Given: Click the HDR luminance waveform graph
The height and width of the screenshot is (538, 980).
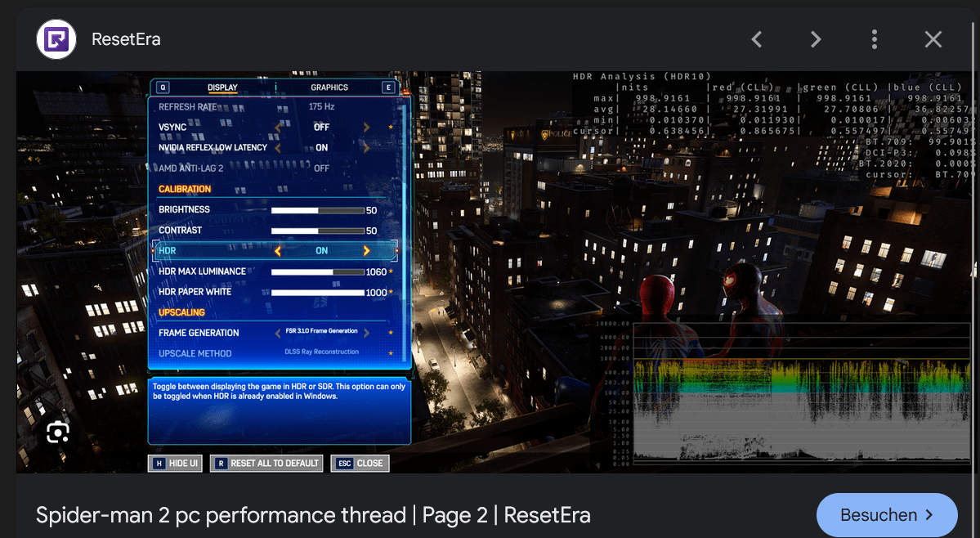Looking at the screenshot, I should [x=802, y=393].
